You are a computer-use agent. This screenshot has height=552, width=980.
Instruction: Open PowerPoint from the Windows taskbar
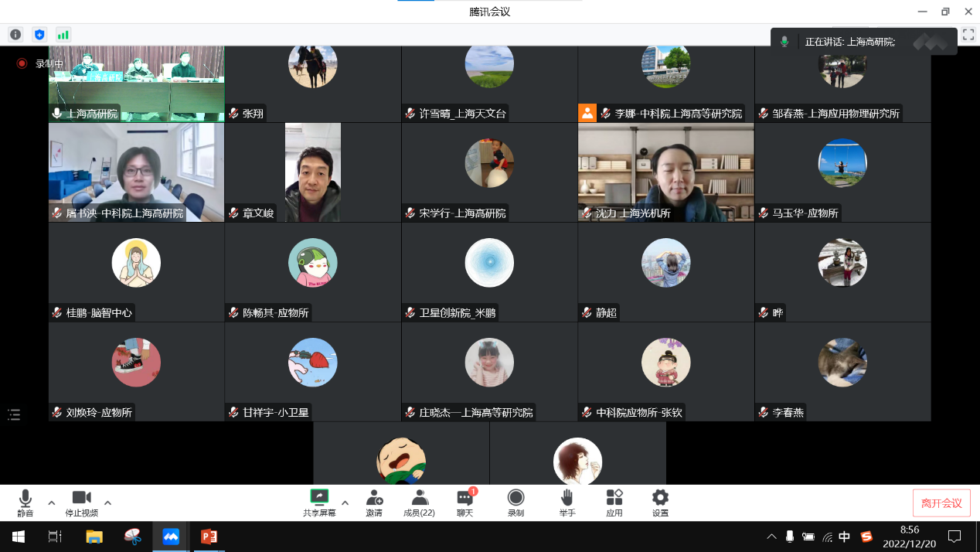(x=209, y=537)
